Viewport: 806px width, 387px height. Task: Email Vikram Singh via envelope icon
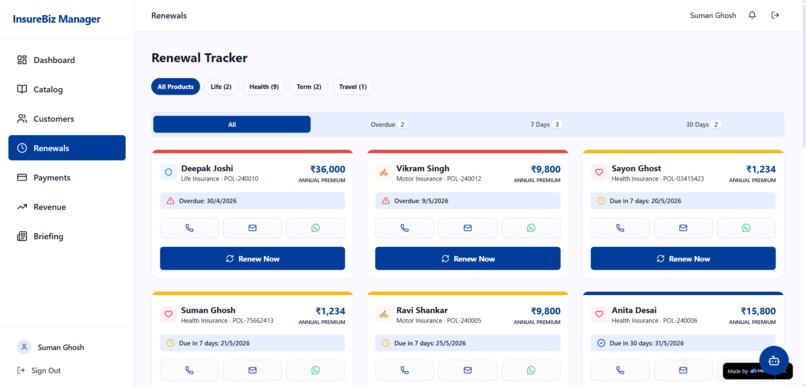(x=467, y=228)
